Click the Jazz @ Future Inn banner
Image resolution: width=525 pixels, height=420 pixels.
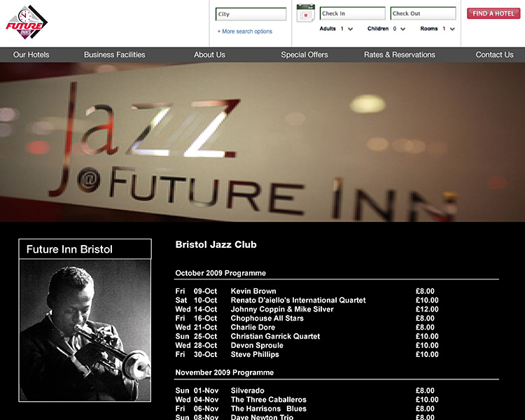[262, 142]
